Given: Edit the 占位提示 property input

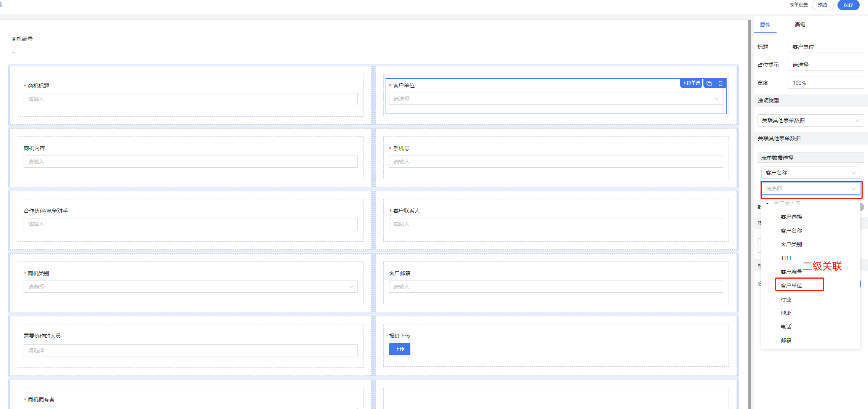Looking at the screenshot, I should tap(826, 65).
